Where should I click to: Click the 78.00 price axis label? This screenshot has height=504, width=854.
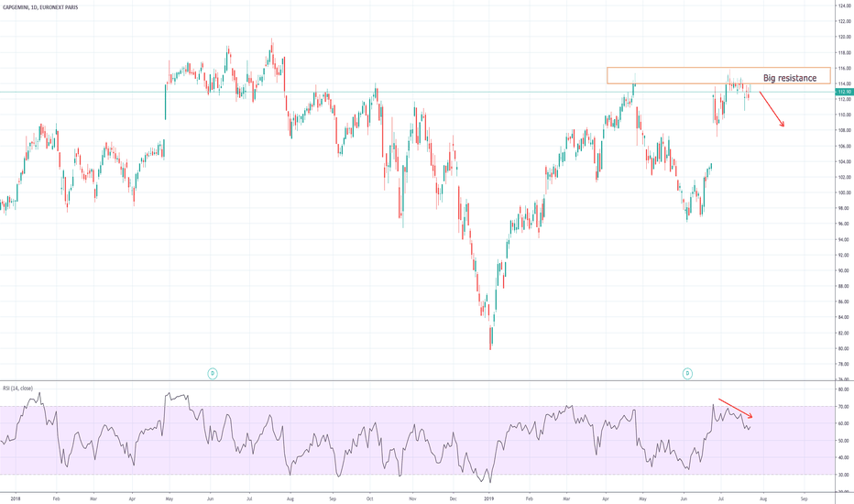844,364
